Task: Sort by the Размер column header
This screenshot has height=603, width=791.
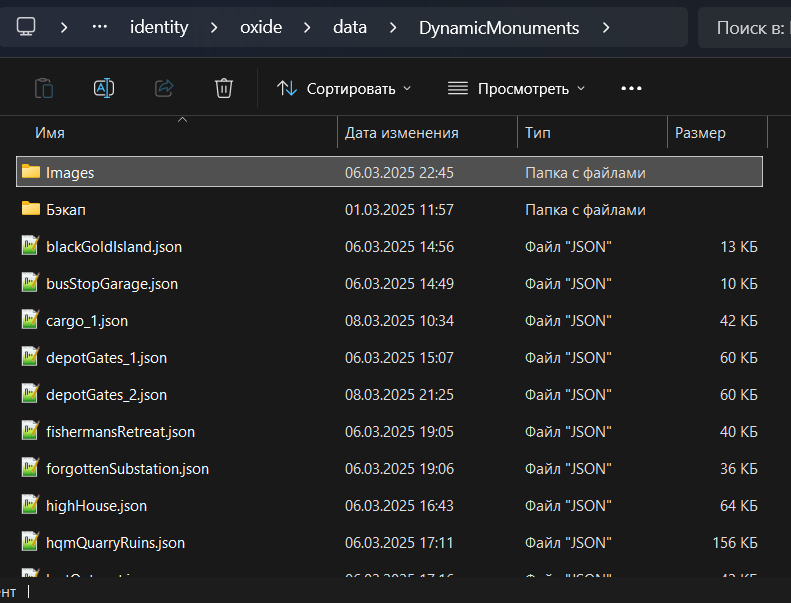Action: [x=700, y=133]
